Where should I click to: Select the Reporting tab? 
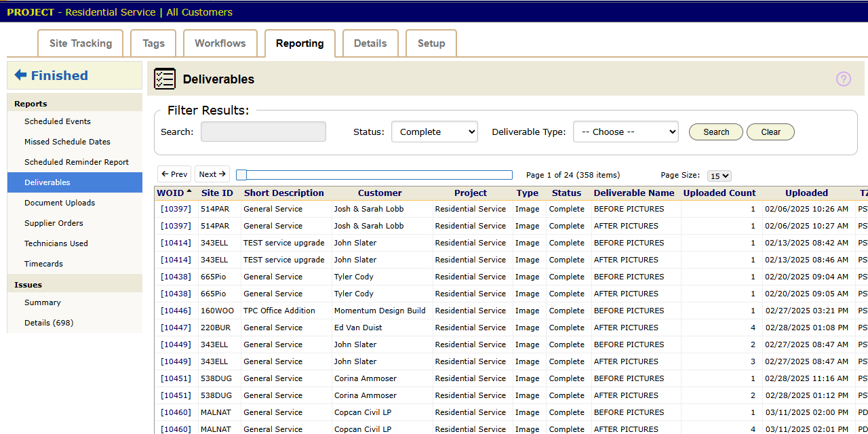coord(300,43)
